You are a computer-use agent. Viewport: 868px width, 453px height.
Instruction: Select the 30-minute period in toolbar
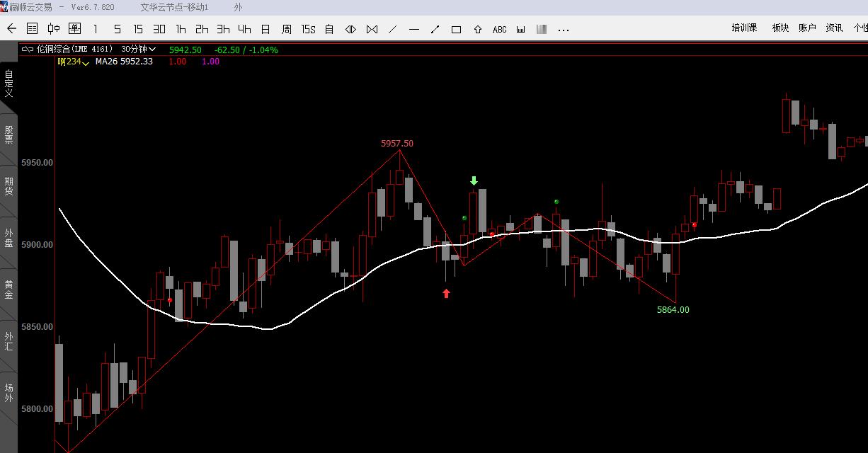(159, 29)
